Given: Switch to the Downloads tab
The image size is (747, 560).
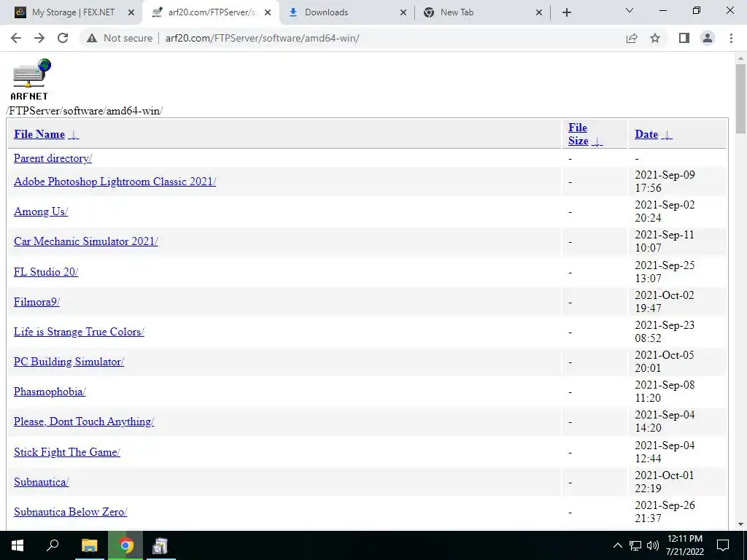Looking at the screenshot, I should click(x=347, y=12).
